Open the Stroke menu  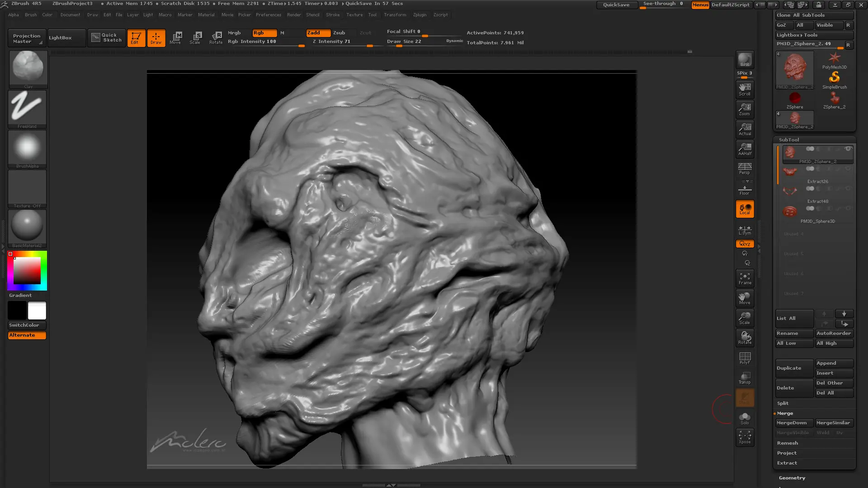tap(332, 15)
